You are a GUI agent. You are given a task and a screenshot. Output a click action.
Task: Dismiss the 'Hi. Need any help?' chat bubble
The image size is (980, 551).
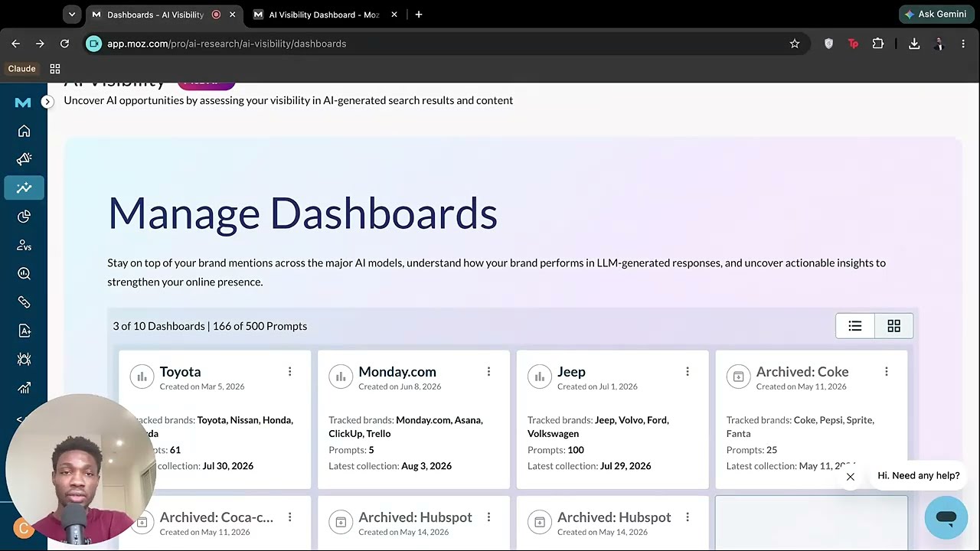click(x=850, y=477)
